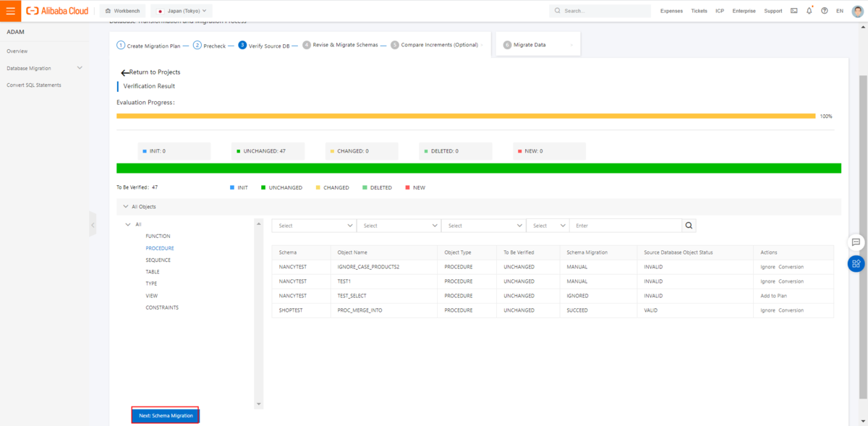Open the Workbench home button
This screenshot has width=868, height=426.
pyautogui.click(x=122, y=11)
